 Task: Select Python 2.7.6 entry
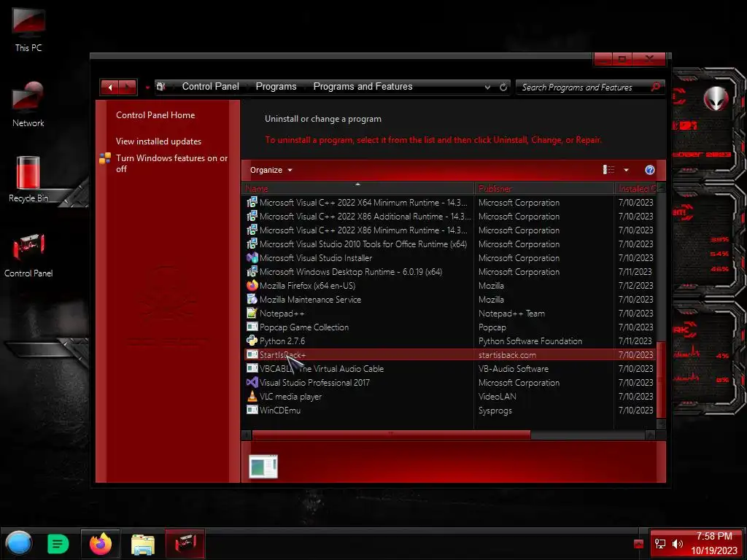pos(449,341)
